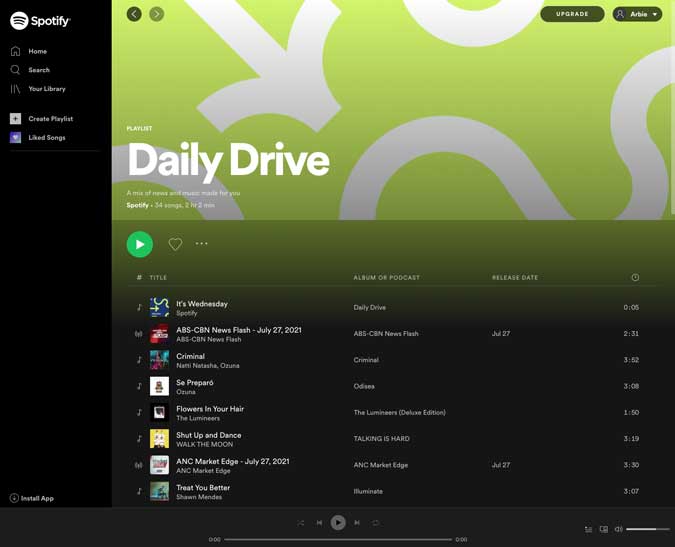Click Install App download icon

(14, 498)
